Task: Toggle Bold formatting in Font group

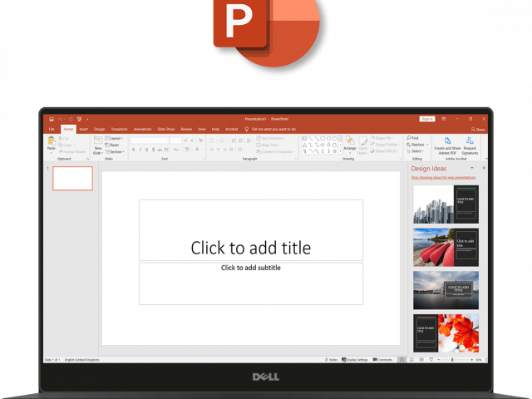Action: tap(135, 150)
